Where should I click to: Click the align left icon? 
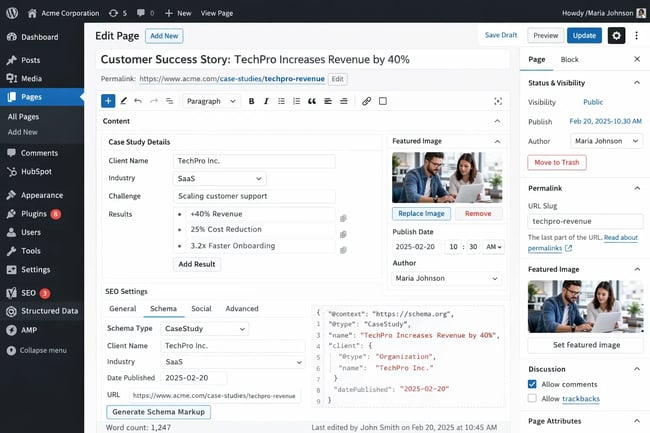[328, 101]
